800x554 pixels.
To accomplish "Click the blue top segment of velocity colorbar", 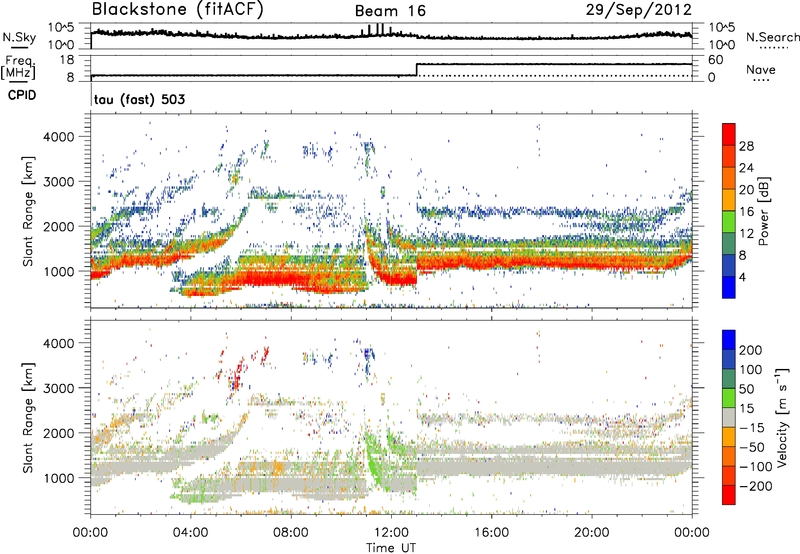I will pos(729,340).
